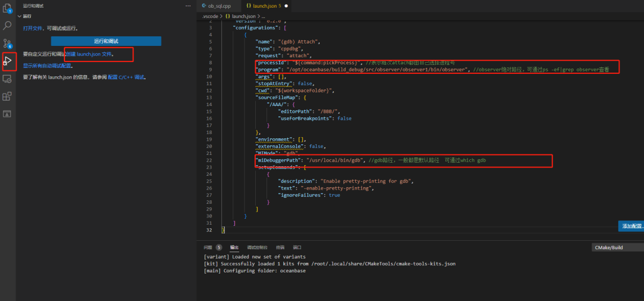Open the Remote Explorer icon
The width and height of the screenshot is (644, 301).
tap(7, 79)
